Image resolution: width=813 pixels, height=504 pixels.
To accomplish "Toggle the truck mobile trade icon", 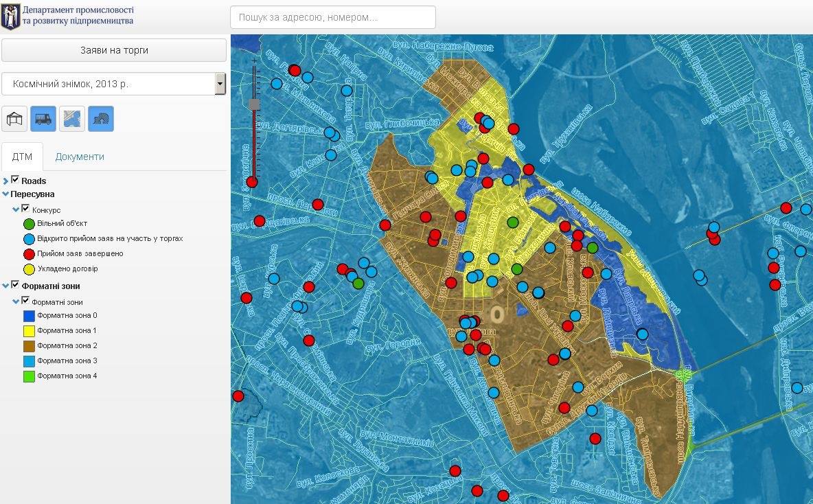I will point(43,119).
